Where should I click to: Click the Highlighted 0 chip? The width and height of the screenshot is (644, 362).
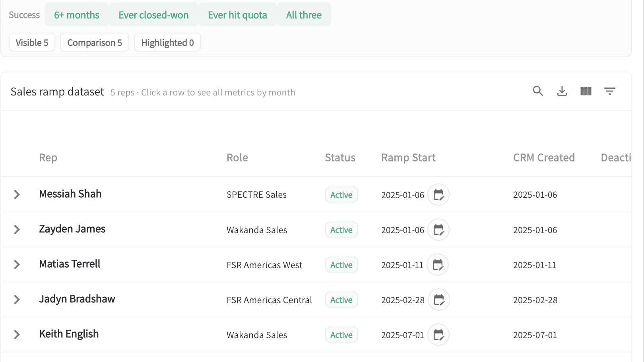[x=167, y=42]
